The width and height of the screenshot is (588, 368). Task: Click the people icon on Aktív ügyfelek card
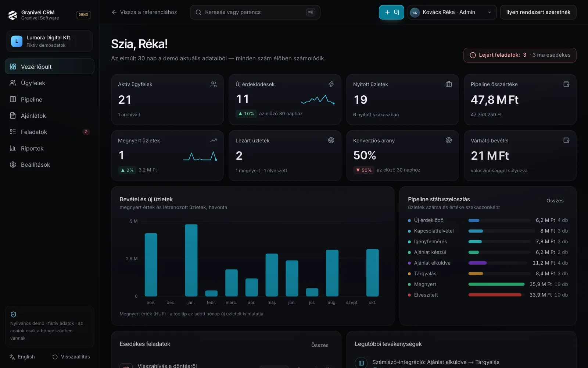(x=214, y=84)
